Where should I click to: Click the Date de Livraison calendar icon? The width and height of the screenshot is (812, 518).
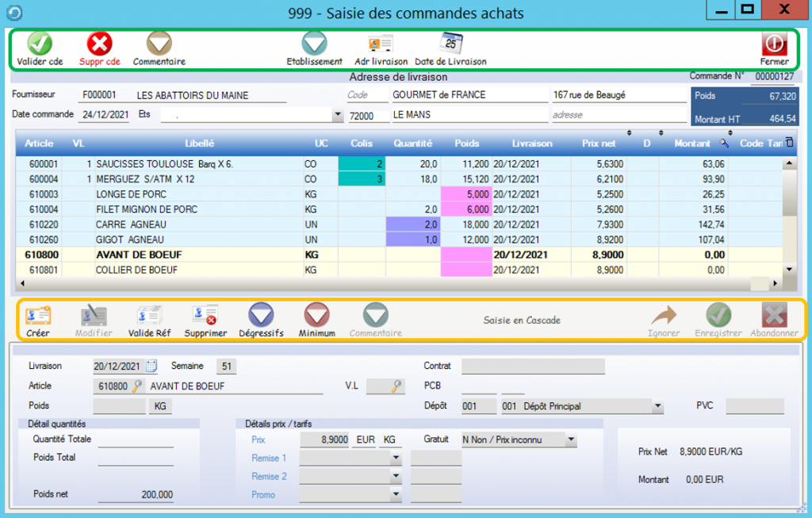(x=450, y=44)
